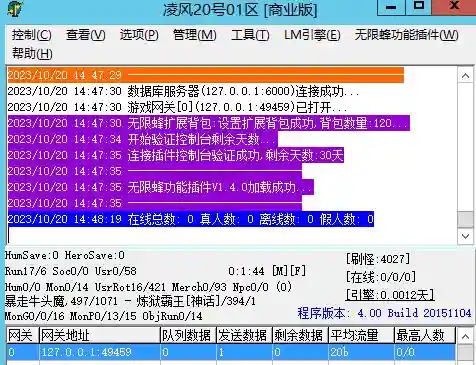The height and width of the screenshot is (365, 476).
Task: Select the 游戏网关[0] 已打开 log line
Action: click(177, 107)
